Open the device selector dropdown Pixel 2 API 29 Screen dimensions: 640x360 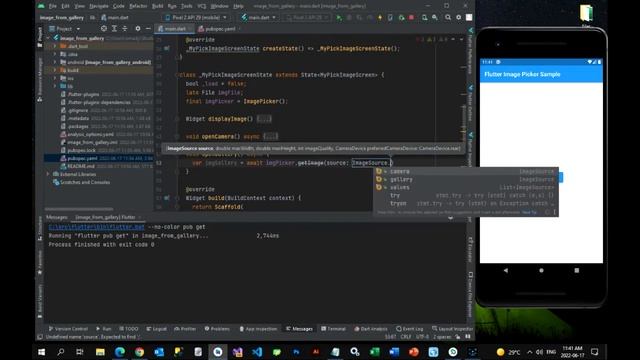[x=196, y=18]
